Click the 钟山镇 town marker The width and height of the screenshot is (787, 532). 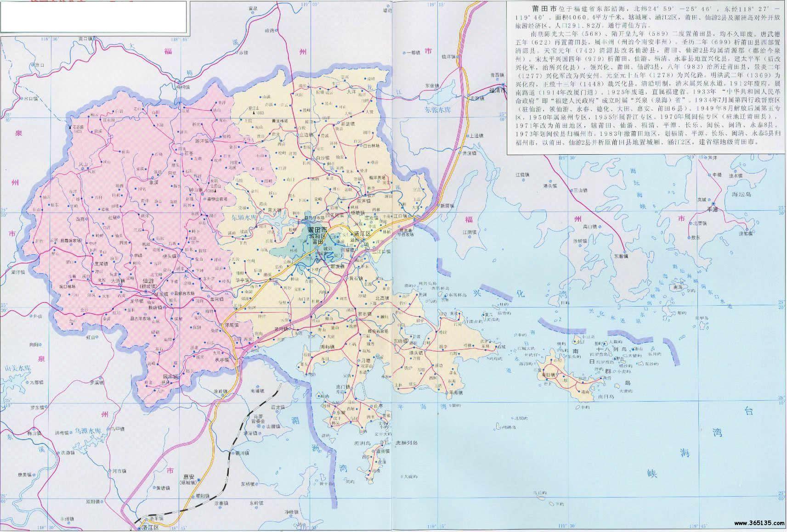pos(203,195)
